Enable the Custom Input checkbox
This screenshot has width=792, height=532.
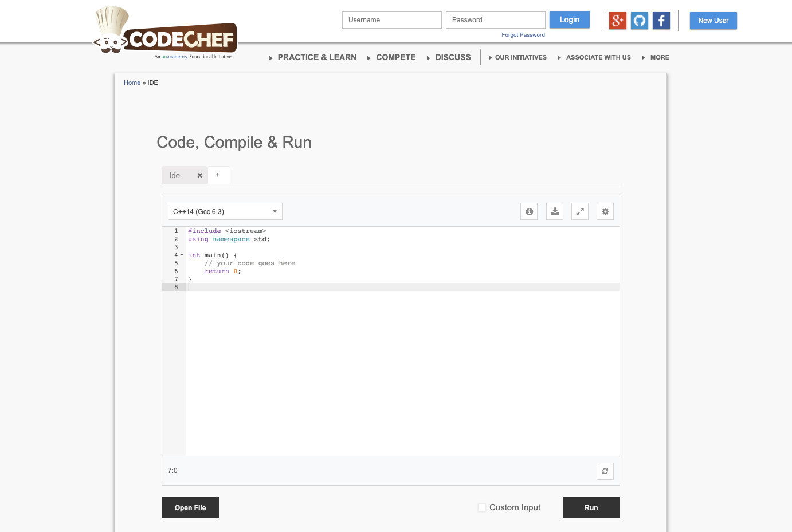point(482,507)
